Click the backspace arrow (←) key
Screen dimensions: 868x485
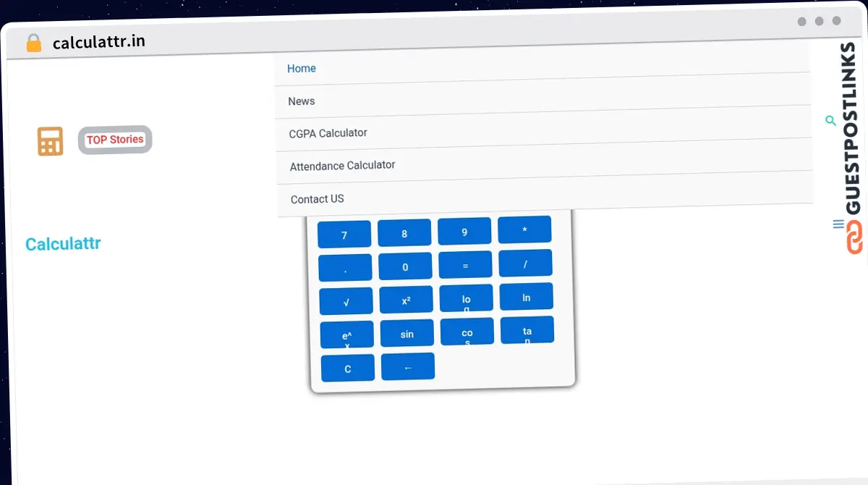[408, 366]
